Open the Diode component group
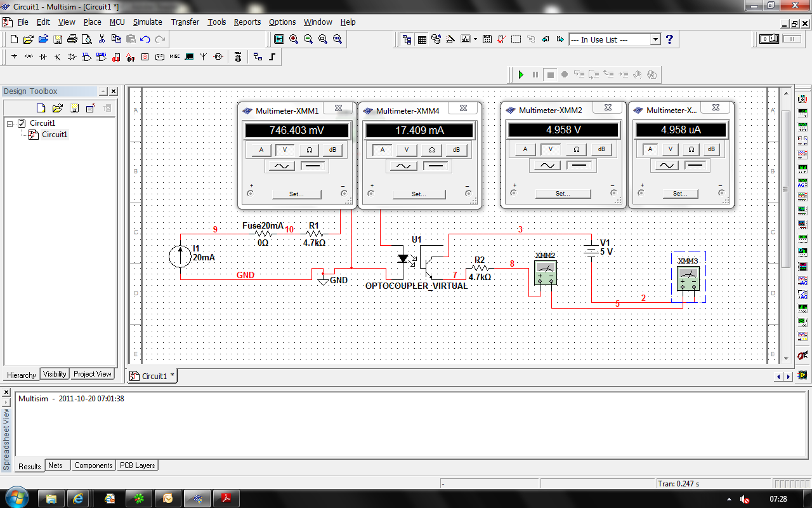This screenshot has width=812, height=508. 43,57
